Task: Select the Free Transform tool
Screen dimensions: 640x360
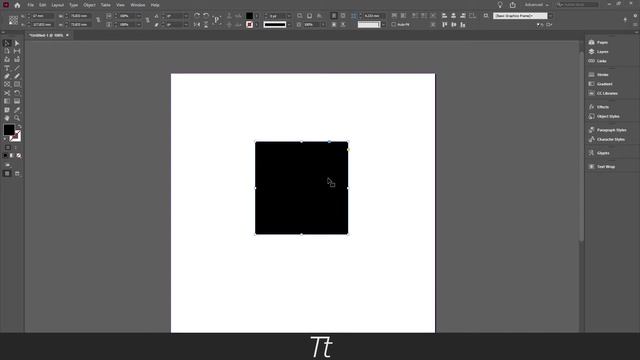Action: coord(17,93)
